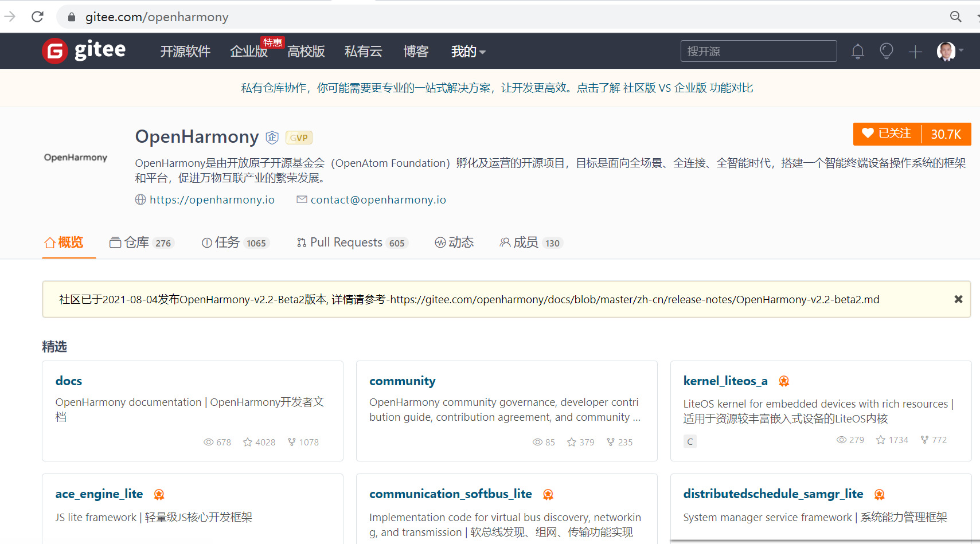Switch to the 仓库 276 tab
Image resolution: width=980 pixels, height=544 pixels.
141,242
